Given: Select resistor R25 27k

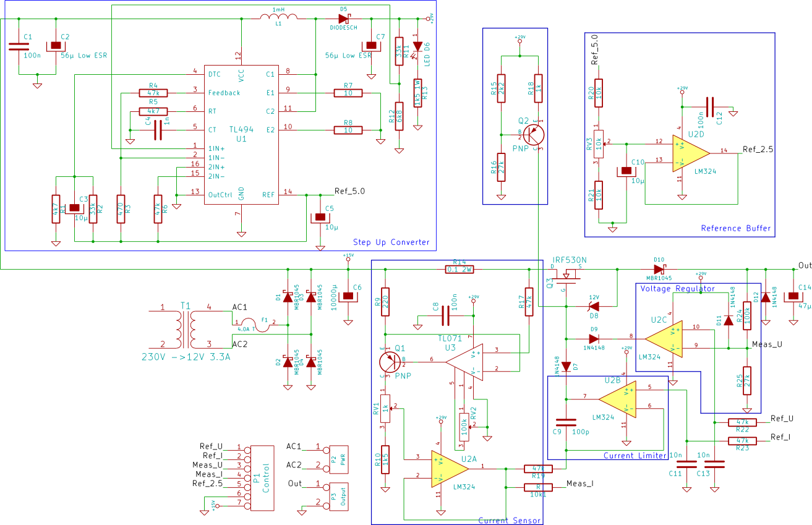Looking at the screenshot, I should coord(747,382).
